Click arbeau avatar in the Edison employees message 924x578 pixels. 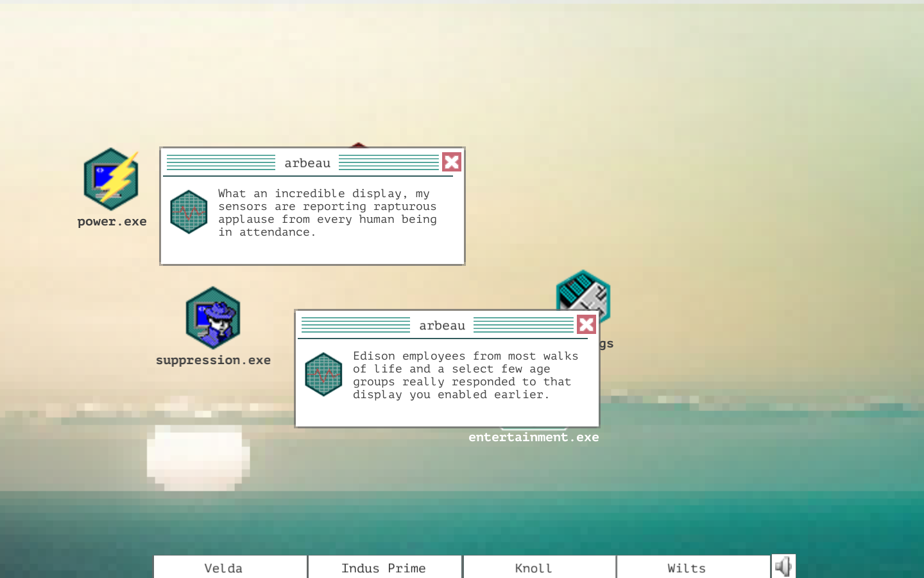323,374
